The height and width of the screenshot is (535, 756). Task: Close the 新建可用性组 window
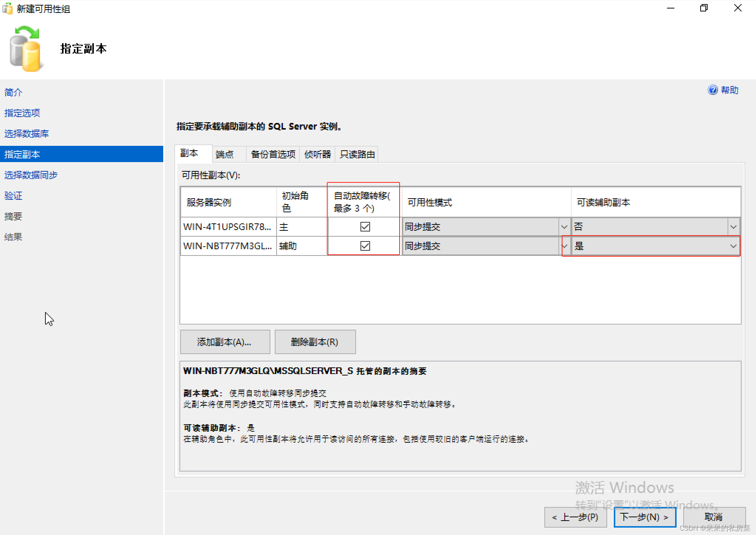pyautogui.click(x=738, y=8)
